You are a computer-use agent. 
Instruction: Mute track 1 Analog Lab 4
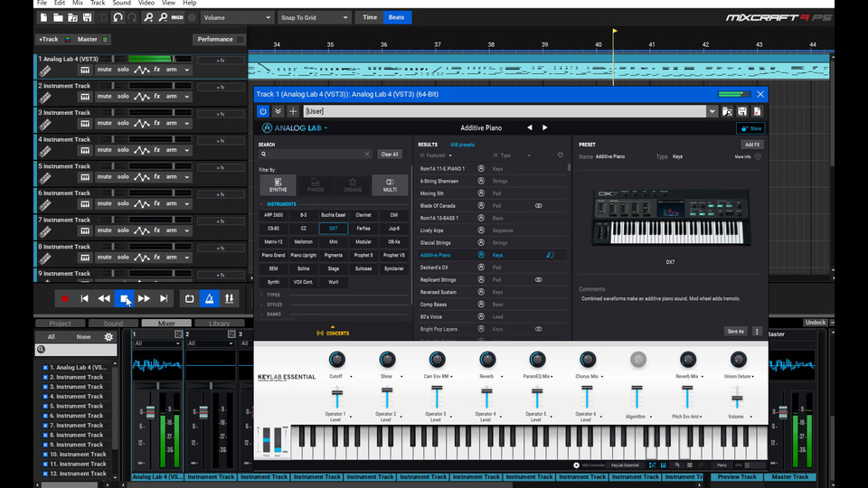(x=104, y=70)
